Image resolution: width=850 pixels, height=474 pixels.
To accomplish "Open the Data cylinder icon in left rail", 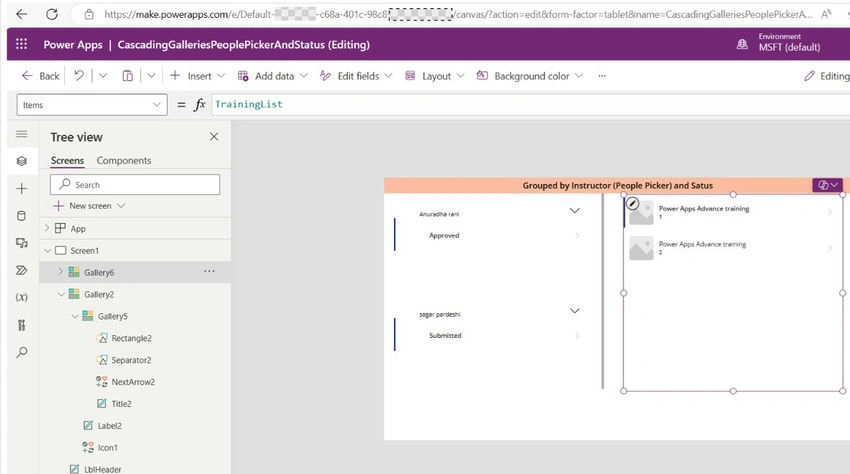I will [x=22, y=216].
